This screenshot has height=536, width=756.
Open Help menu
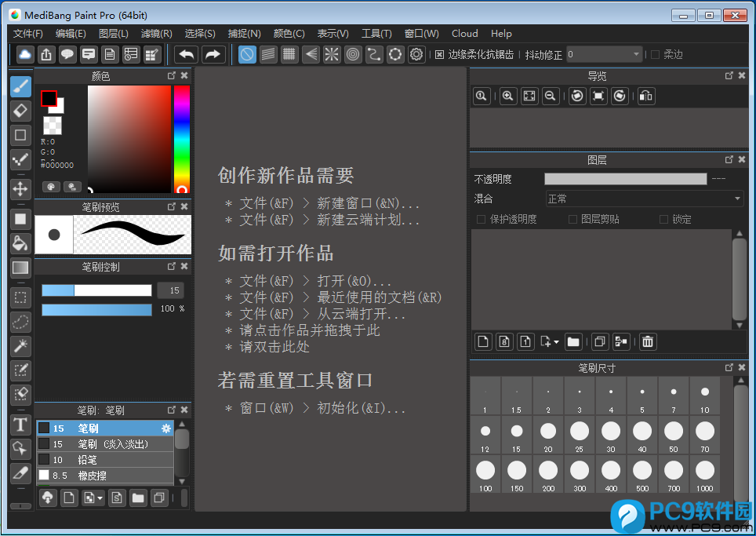pos(501,34)
